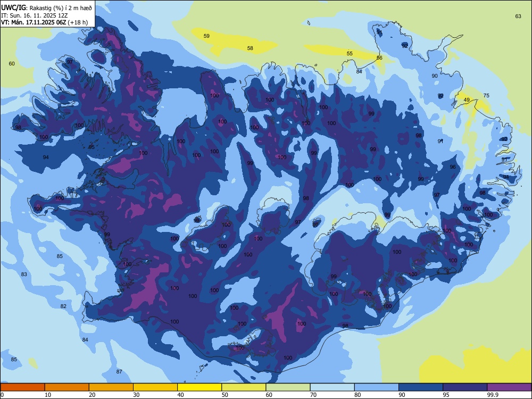This screenshot has width=532, height=399.
Task: Select the medium blue 80–90 legend swatch
Action: 376,387
